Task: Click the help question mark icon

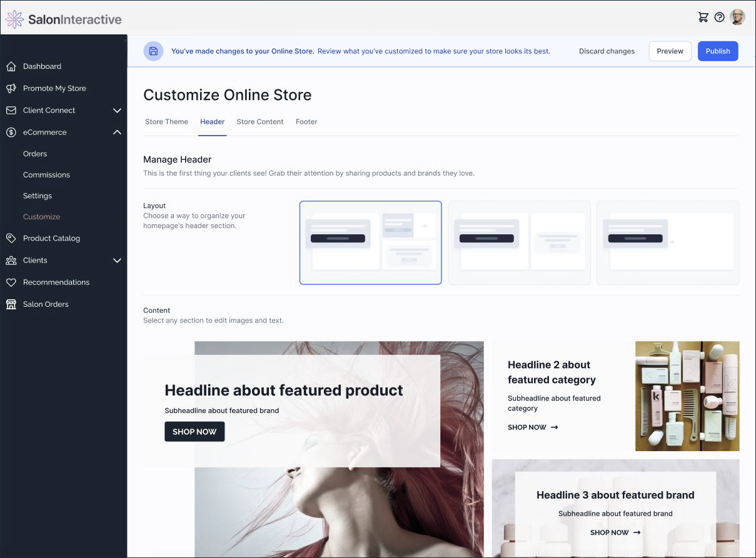Action: pyautogui.click(x=720, y=17)
